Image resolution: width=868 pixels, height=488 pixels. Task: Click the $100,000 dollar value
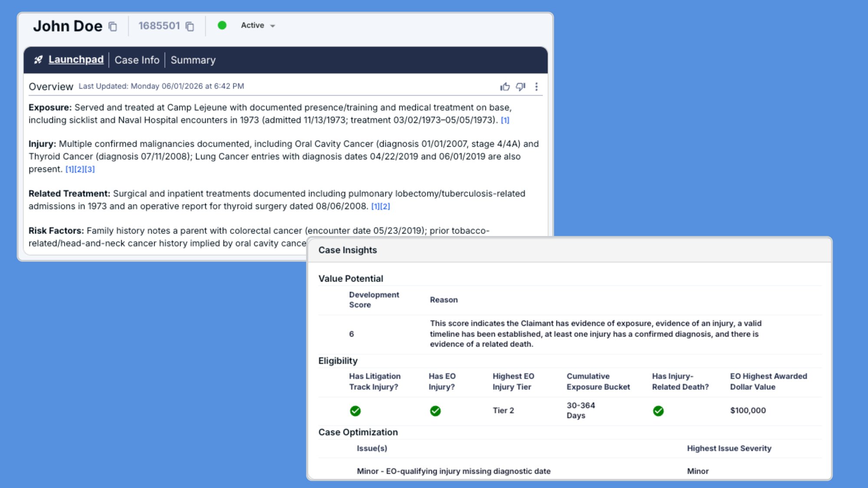coord(748,410)
